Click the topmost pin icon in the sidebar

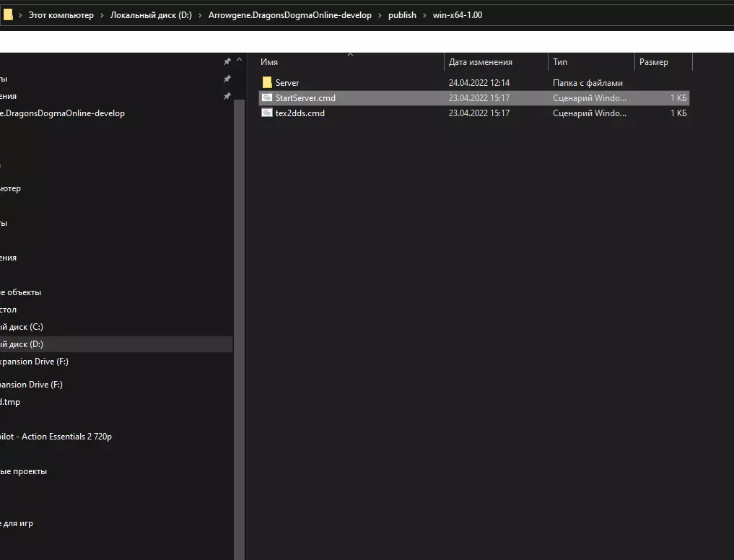227,61
